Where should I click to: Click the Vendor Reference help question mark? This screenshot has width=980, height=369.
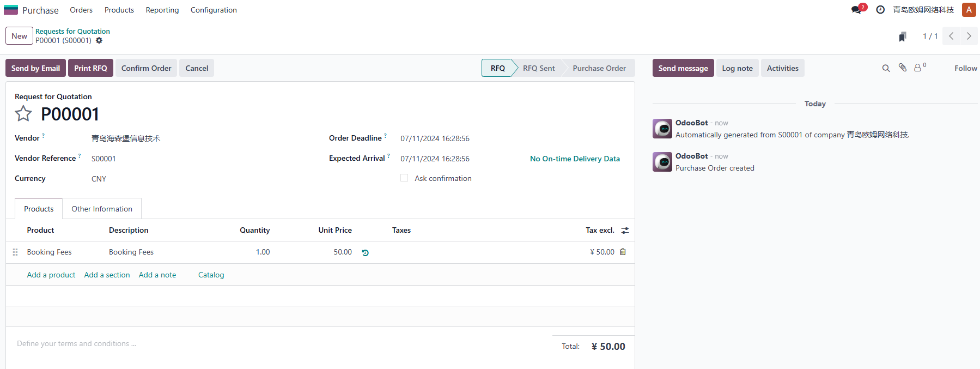coord(80,155)
